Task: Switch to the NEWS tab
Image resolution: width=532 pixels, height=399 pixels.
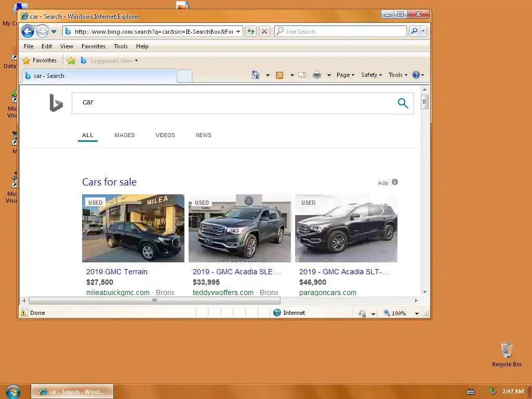Action: click(204, 135)
